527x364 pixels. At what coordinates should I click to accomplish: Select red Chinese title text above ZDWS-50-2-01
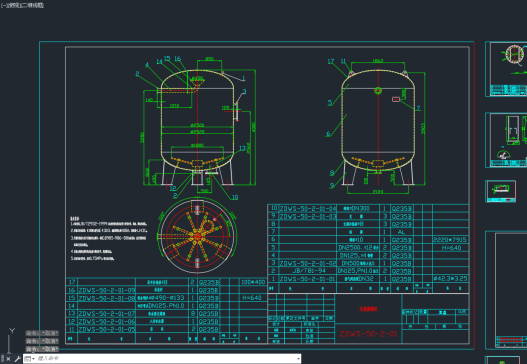[368, 309]
